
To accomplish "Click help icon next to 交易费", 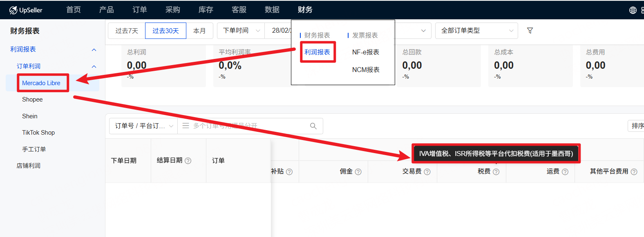I will click(x=427, y=172).
